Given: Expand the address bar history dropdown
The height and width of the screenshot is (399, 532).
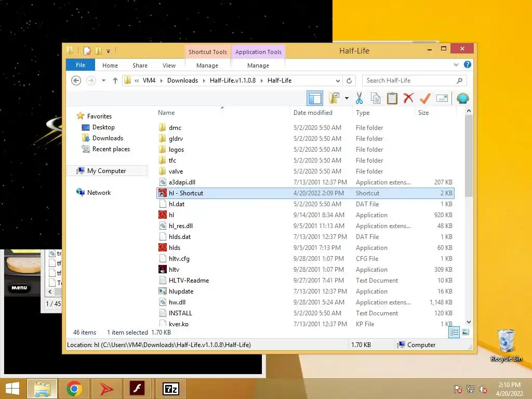Looking at the screenshot, I should [338, 81].
